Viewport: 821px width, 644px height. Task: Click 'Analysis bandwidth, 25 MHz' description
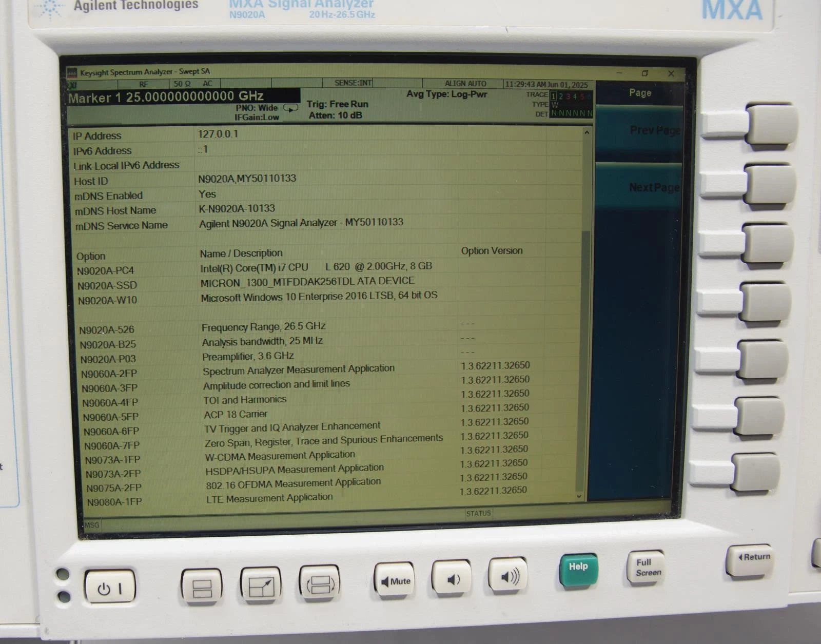262,342
